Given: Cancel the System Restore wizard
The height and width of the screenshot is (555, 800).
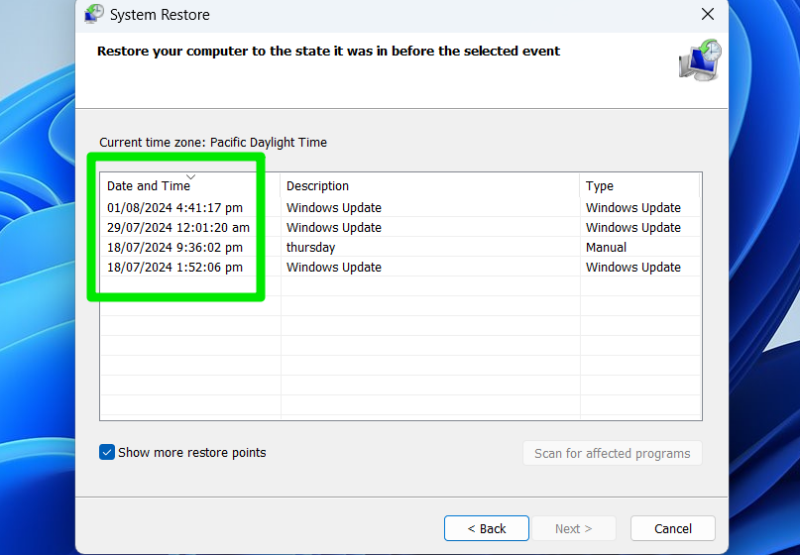Looking at the screenshot, I should tap(673, 528).
